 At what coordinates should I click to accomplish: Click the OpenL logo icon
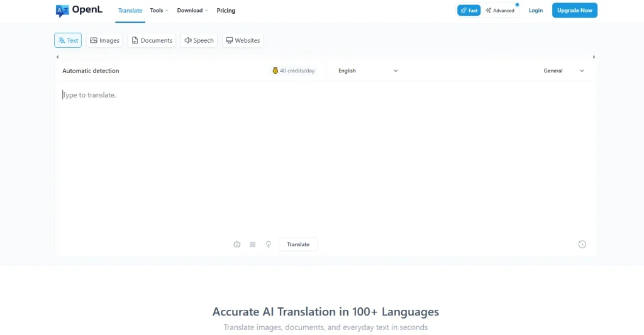(x=62, y=11)
